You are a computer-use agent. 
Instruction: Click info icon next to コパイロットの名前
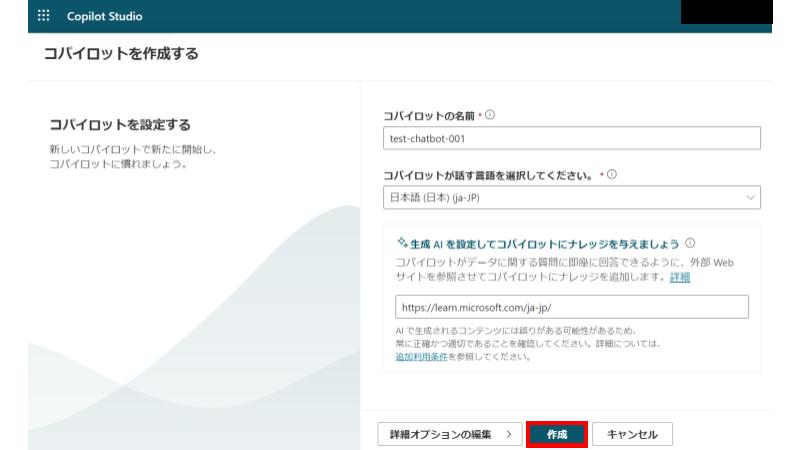[490, 115]
